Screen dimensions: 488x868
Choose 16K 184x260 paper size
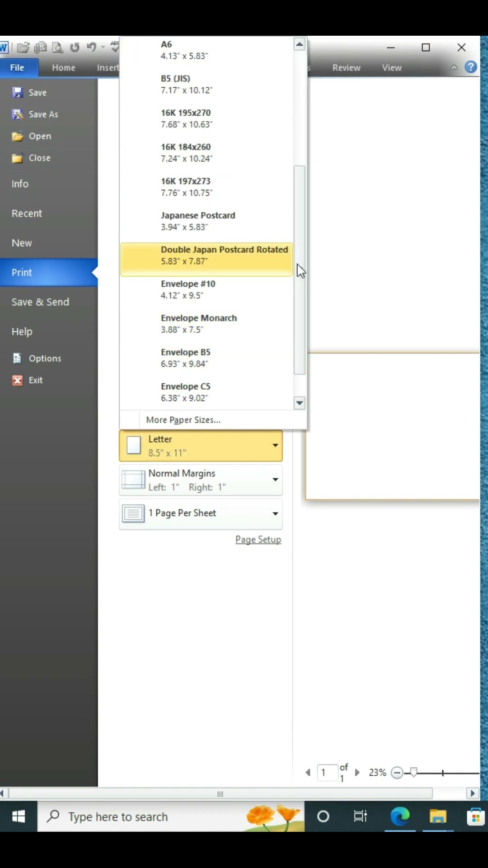(x=206, y=153)
